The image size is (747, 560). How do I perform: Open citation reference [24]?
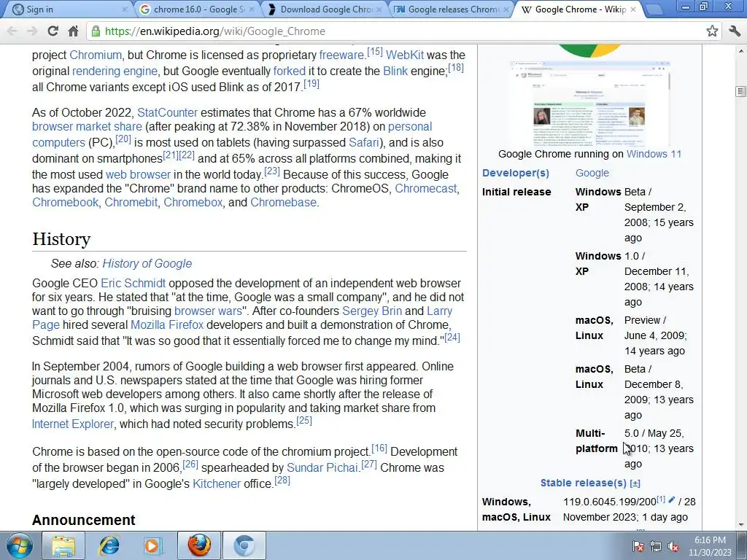(452, 338)
